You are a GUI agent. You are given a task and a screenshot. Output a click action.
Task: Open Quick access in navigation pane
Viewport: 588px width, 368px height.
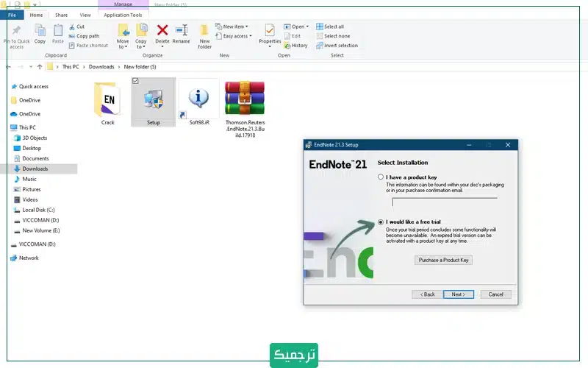tap(30, 86)
